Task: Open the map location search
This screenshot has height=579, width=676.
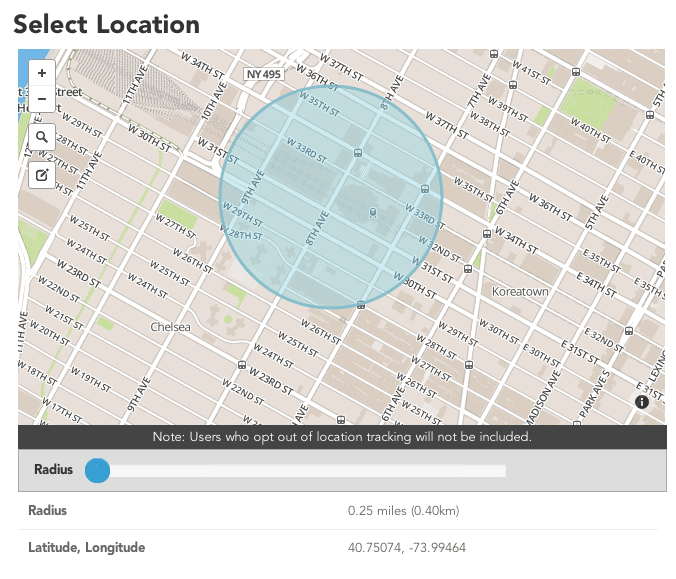Action: click(x=42, y=136)
